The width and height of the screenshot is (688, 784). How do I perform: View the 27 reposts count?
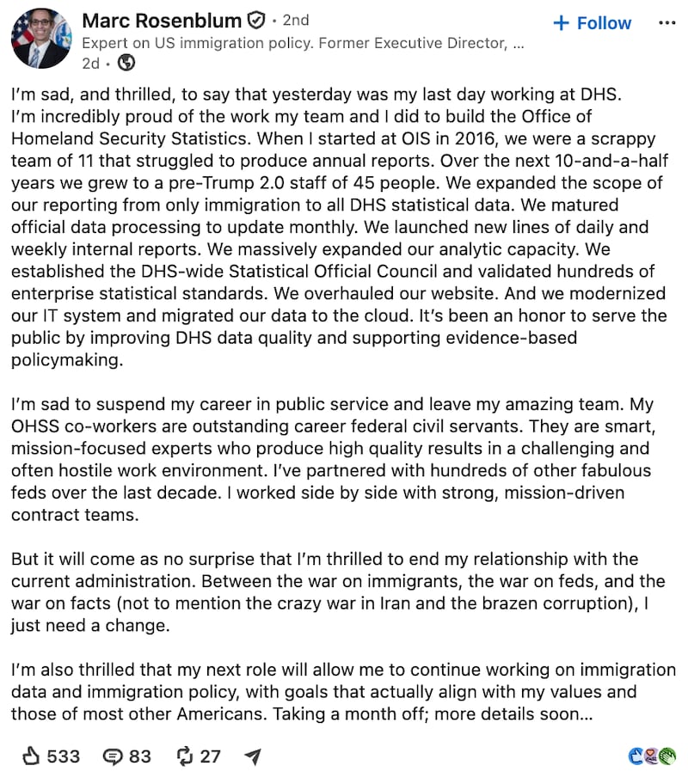tap(210, 756)
